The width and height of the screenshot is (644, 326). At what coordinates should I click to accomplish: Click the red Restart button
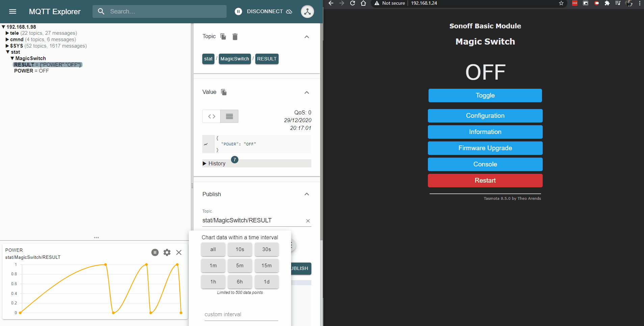pos(485,180)
